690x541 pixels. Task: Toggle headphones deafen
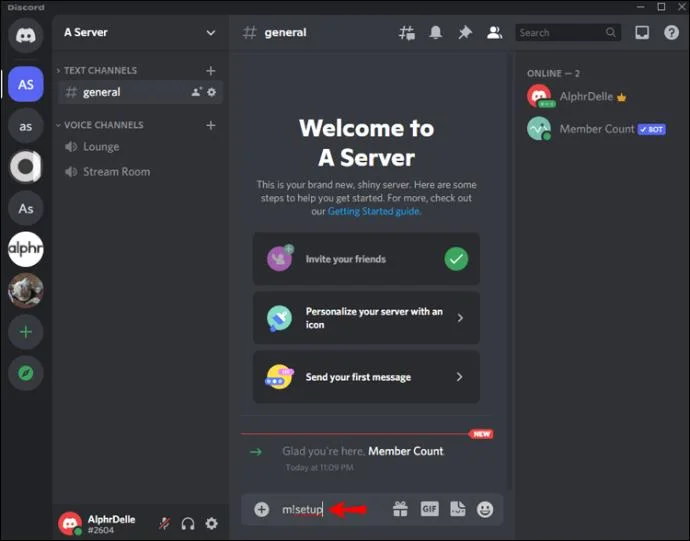pyautogui.click(x=188, y=523)
